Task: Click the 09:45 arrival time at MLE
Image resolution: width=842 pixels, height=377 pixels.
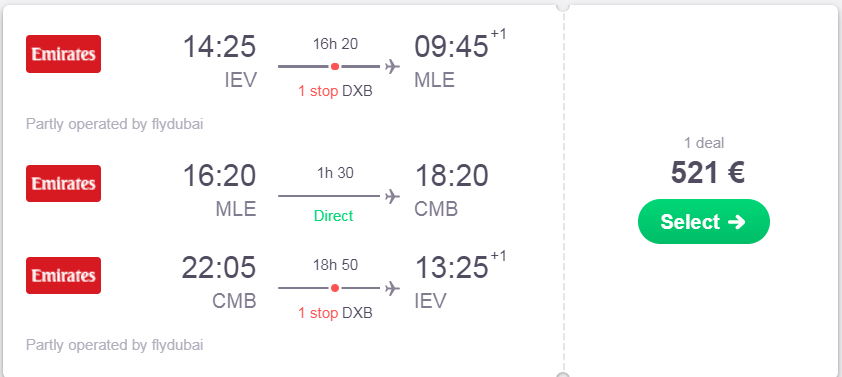Action: (x=451, y=46)
